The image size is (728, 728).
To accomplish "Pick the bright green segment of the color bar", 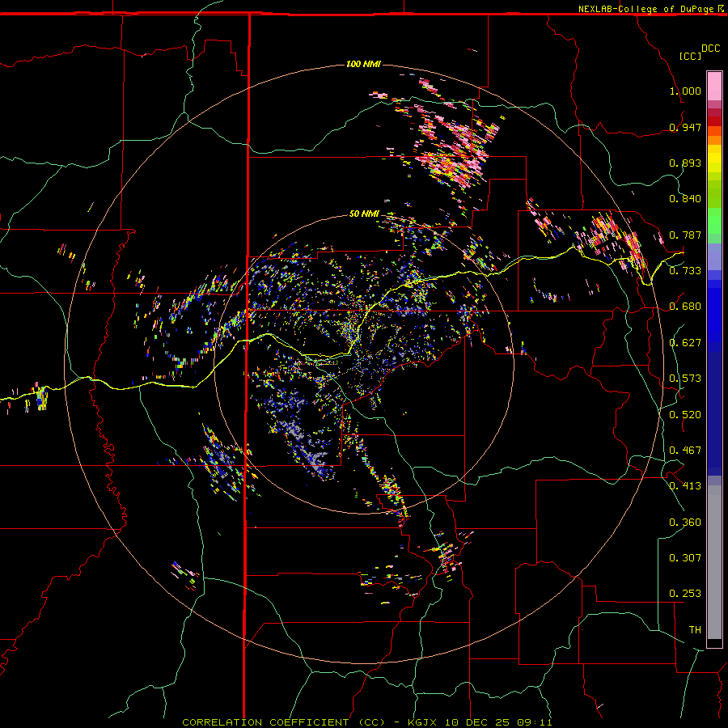I will [x=714, y=221].
